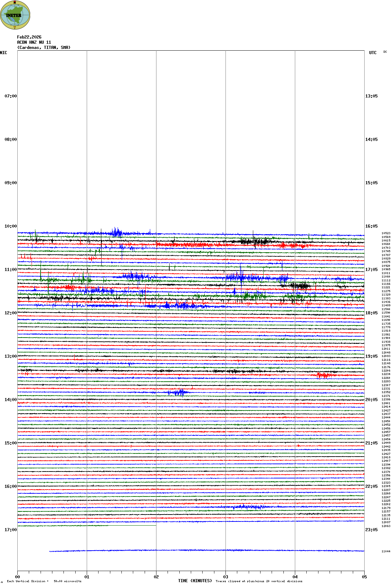Click the TIME (MINUTES) axis title
Image resolution: width=392 pixels, height=586 pixels.
[x=195, y=581]
